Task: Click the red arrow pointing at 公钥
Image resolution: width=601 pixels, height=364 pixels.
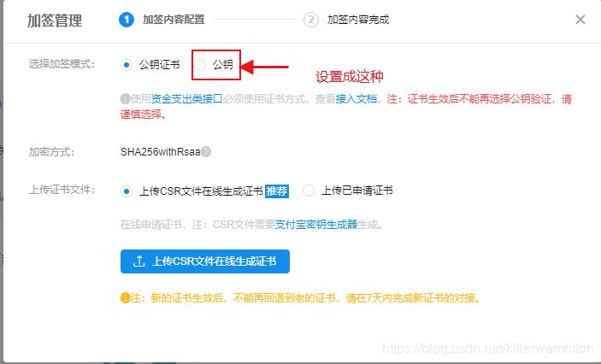Action: coord(264,67)
